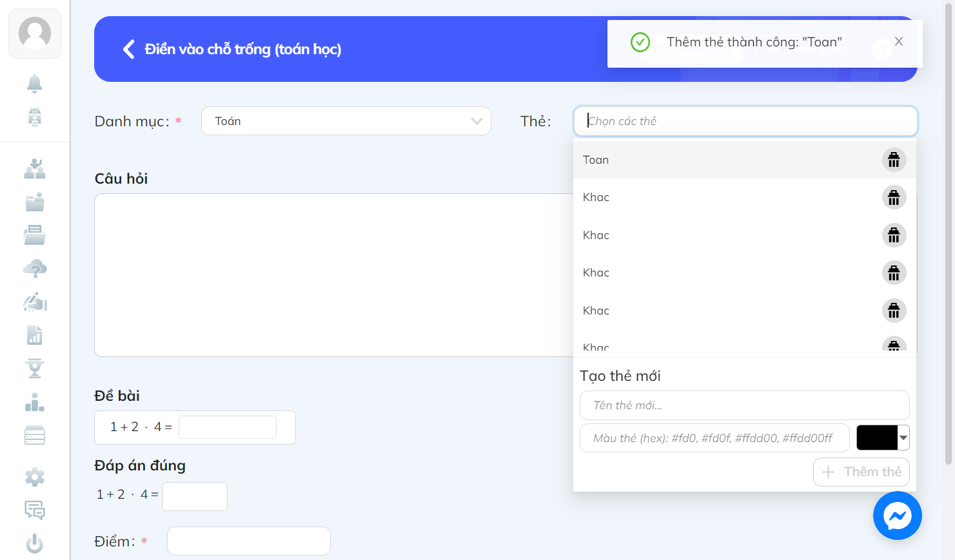The width and height of the screenshot is (955, 560).
Task: Click the Đáp án đúng answer box
Action: tap(195, 496)
